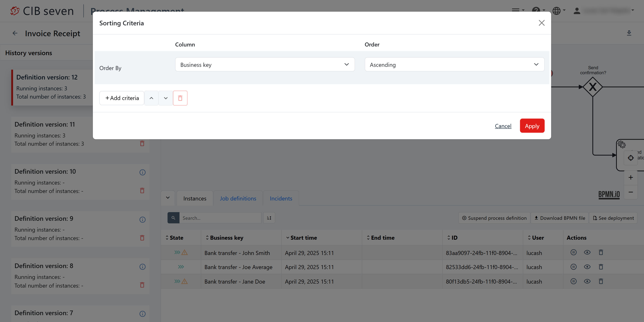This screenshot has height=322, width=644.
Task: Switch to the Incidents tab
Action: (281, 198)
